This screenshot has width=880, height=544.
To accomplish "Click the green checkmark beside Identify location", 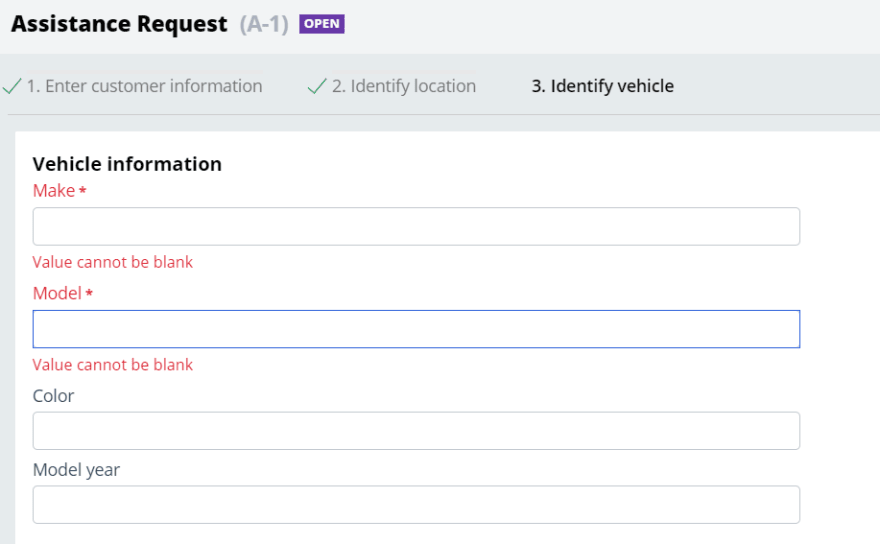I will tap(317, 86).
